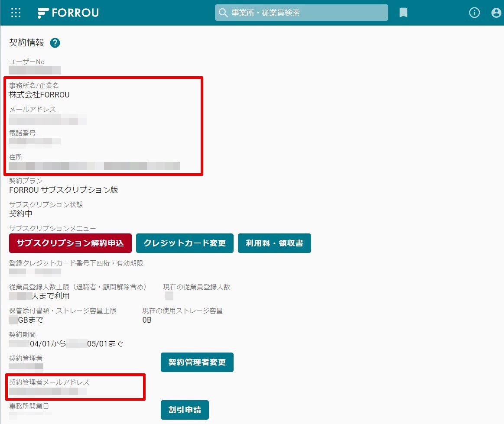Click the FORROU logo

click(x=68, y=13)
